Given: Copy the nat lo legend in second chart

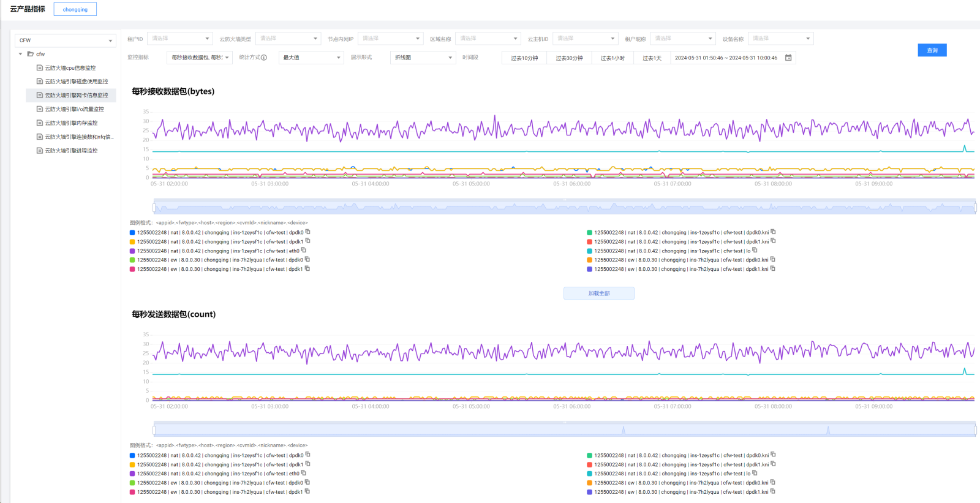Looking at the screenshot, I should click(x=755, y=473).
